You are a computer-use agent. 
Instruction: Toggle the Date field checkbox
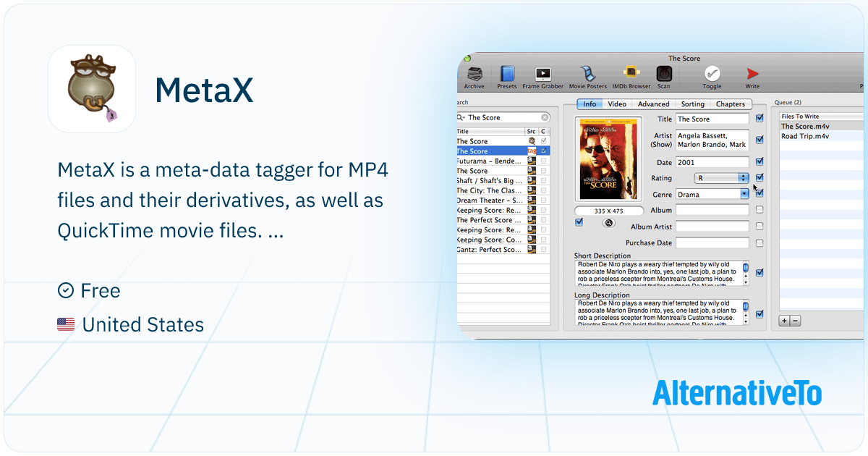pyautogui.click(x=759, y=162)
